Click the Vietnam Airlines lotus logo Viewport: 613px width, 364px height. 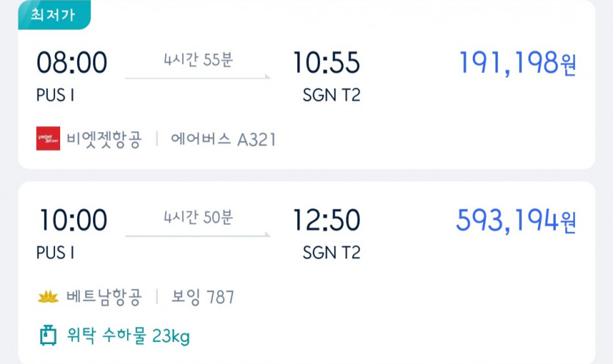[48, 297]
